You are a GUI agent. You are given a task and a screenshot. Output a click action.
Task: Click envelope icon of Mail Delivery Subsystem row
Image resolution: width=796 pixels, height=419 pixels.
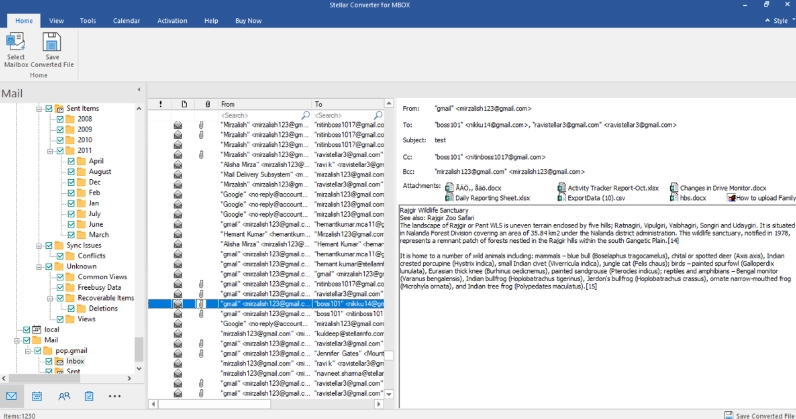pyautogui.click(x=178, y=174)
